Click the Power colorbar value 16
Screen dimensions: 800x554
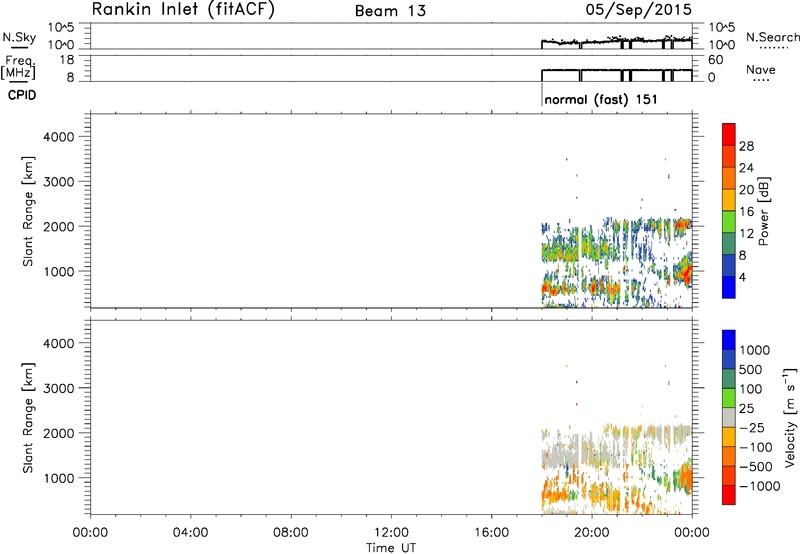click(x=746, y=211)
